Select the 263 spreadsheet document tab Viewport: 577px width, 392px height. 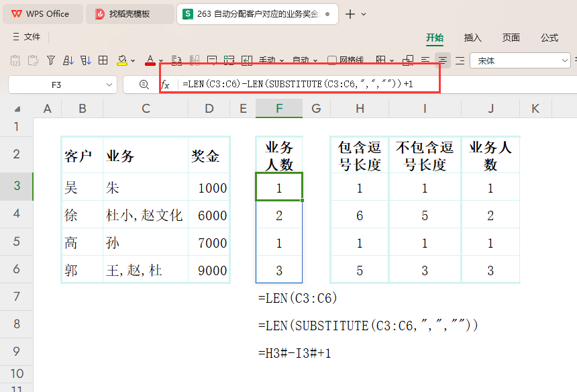point(257,14)
